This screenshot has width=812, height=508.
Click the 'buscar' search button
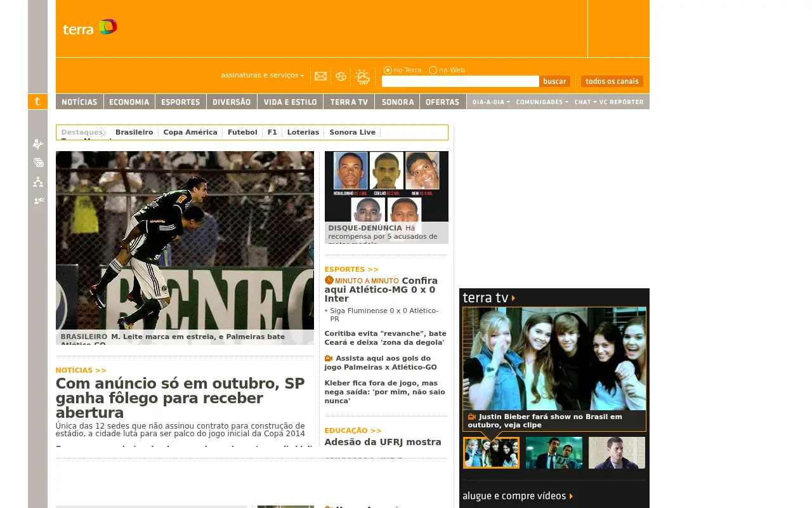point(554,81)
